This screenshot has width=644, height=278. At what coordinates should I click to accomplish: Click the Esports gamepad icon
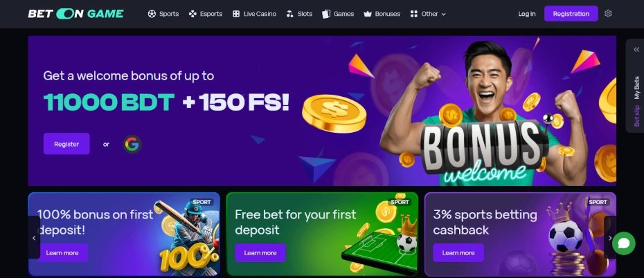pyautogui.click(x=193, y=14)
